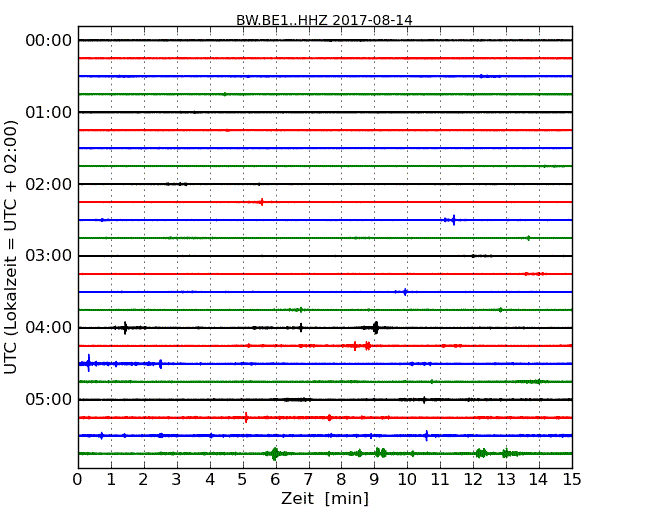Click the x-axis tick label 7
This screenshot has width=650, height=520.
[308, 480]
